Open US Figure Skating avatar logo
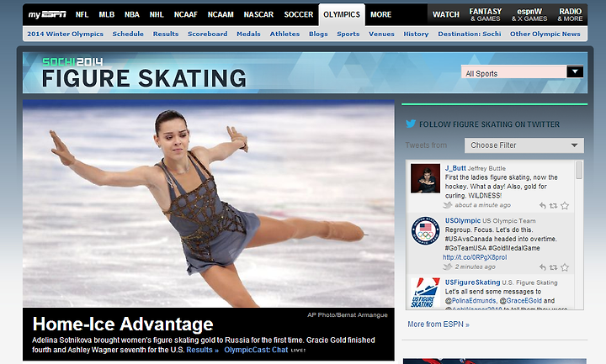Screen dimensions: 606x364 tap(425, 293)
